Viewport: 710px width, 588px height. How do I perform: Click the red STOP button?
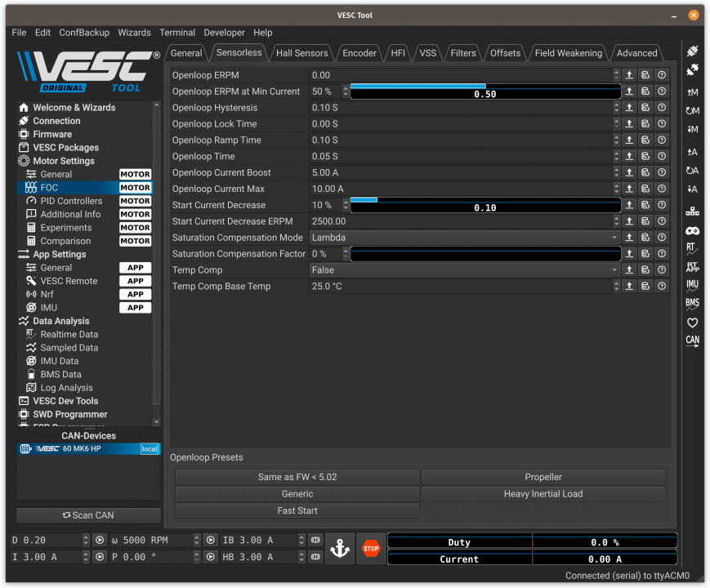pos(371,549)
